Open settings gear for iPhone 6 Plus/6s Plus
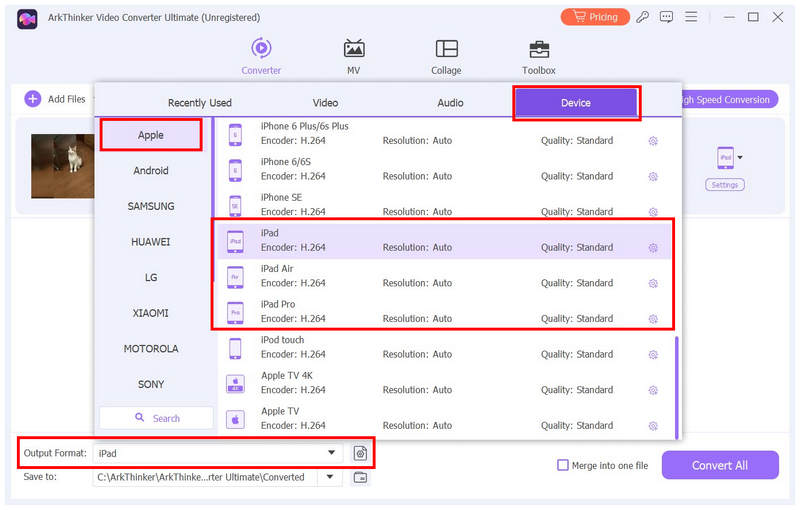The image size is (800, 510). 653,141
